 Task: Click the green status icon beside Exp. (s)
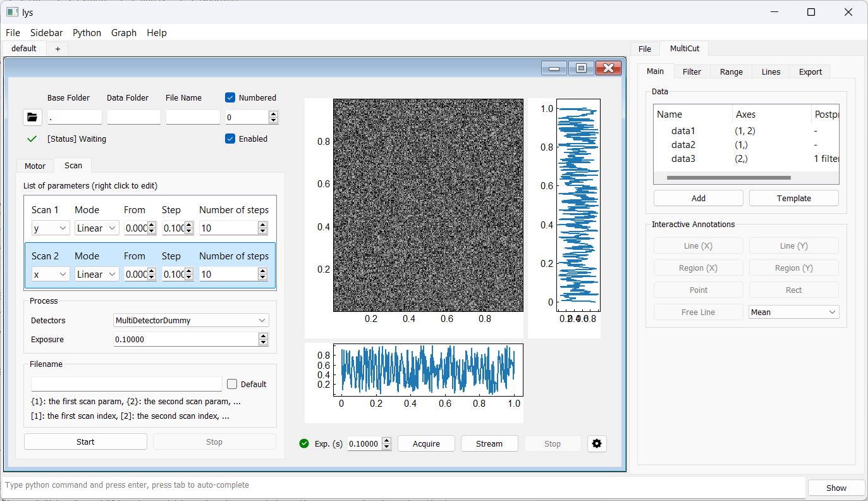click(304, 443)
